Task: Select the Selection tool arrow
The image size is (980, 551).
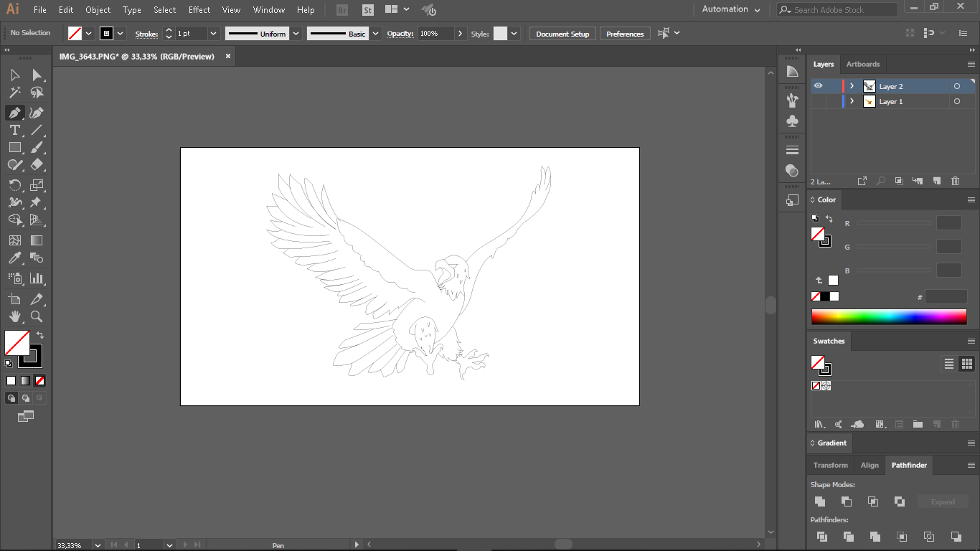Action: point(14,75)
